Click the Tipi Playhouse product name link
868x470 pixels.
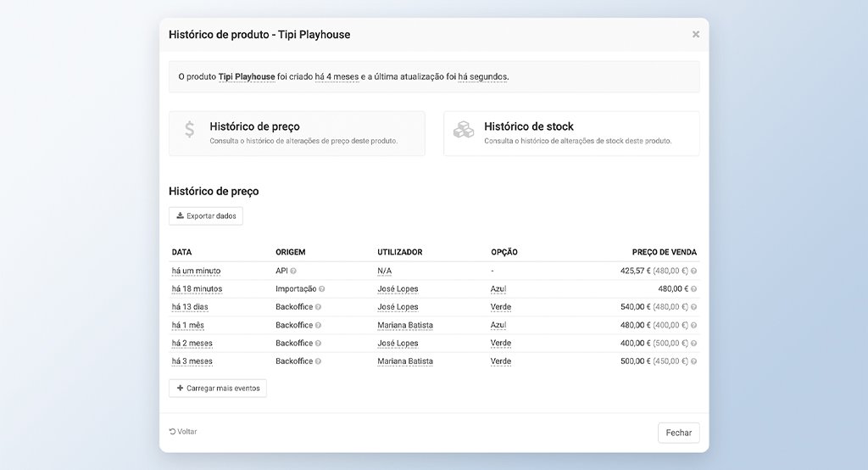click(x=247, y=77)
